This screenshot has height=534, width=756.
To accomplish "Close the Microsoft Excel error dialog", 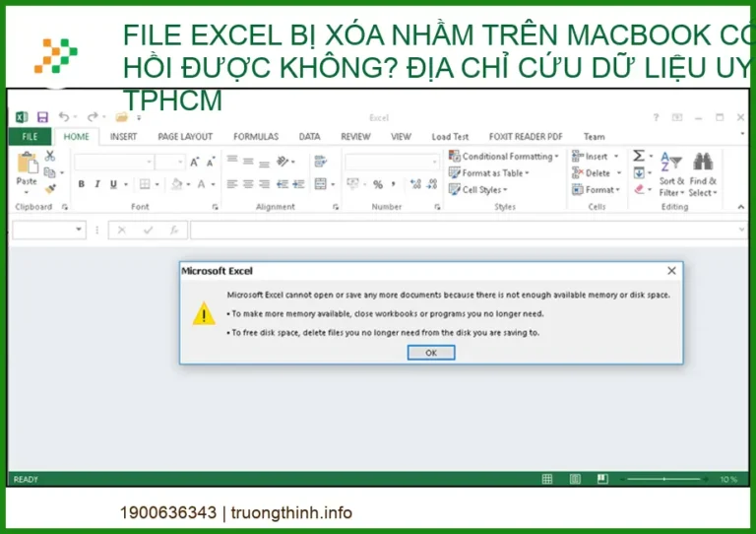I will coord(671,271).
